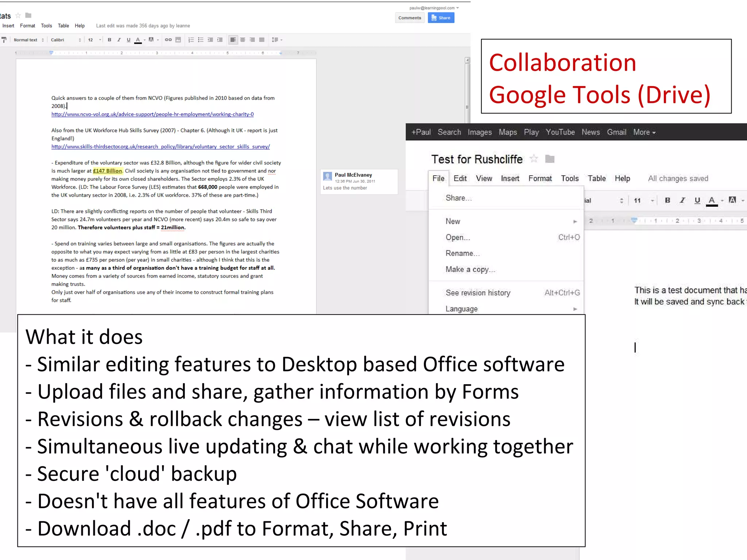
Task: Select See revision history from File menu
Action: tap(507, 293)
